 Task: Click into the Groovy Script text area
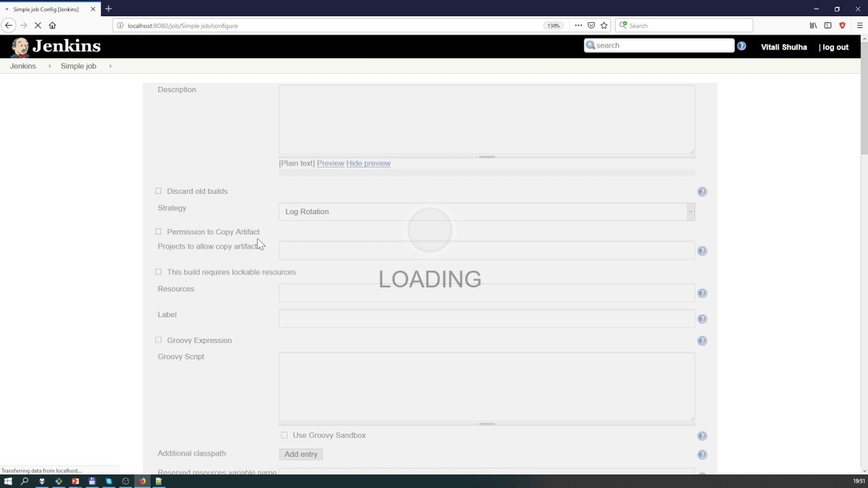click(487, 386)
